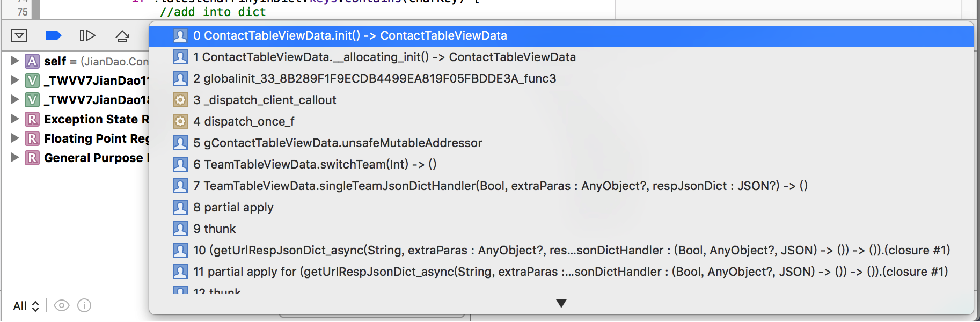This screenshot has width=980, height=322.
Task: Click the step out debugger icon
Action: pyautogui.click(x=122, y=36)
